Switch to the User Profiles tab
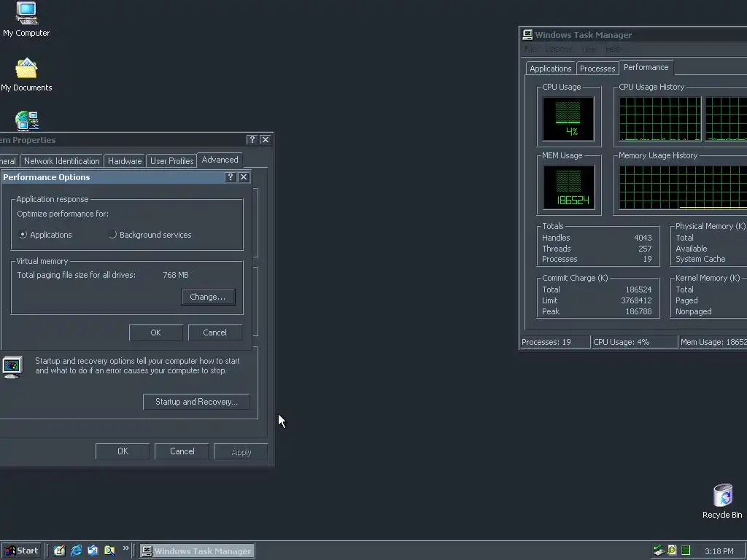Screen dimensions: 747x560 (x=172, y=161)
